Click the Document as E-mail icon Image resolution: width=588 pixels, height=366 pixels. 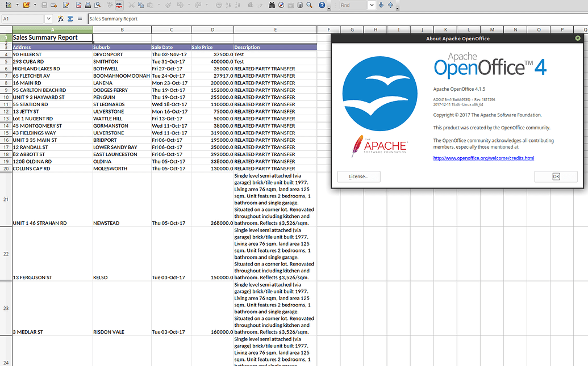point(54,5)
